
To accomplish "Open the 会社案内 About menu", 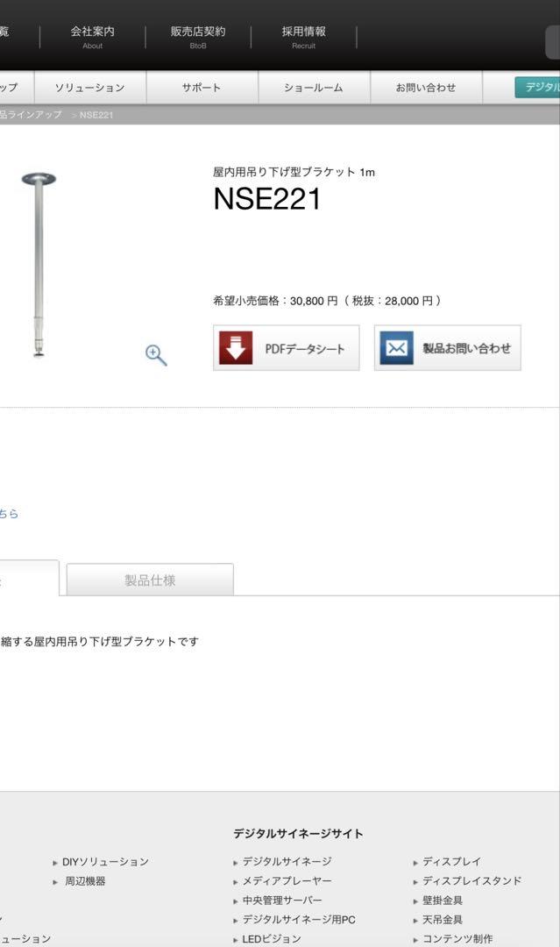I will [92, 36].
